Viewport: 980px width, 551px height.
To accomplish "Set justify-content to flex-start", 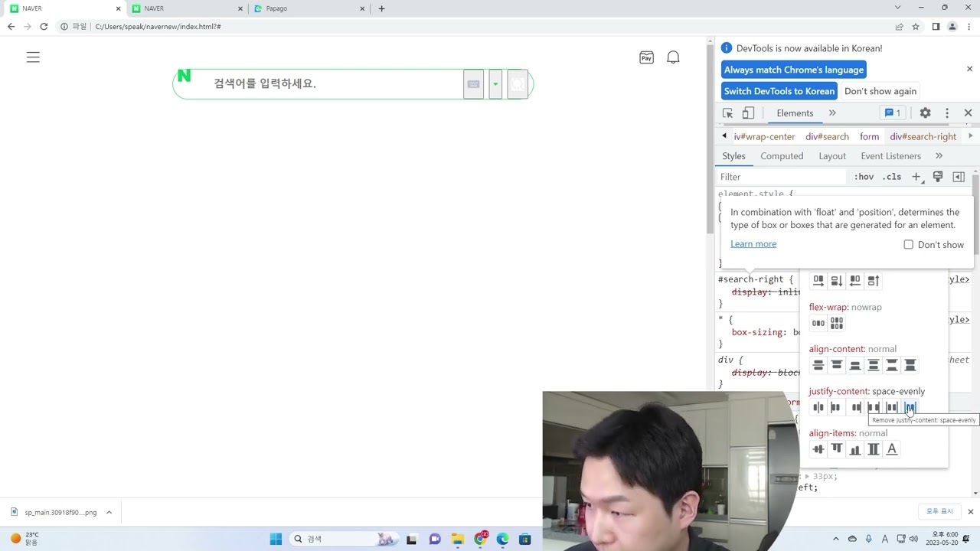I will (837, 407).
